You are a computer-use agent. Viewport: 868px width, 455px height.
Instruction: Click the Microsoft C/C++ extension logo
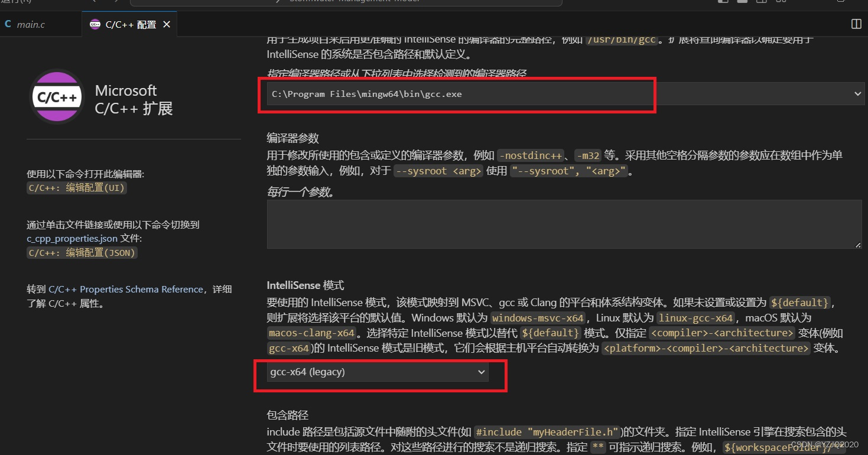pyautogui.click(x=56, y=96)
